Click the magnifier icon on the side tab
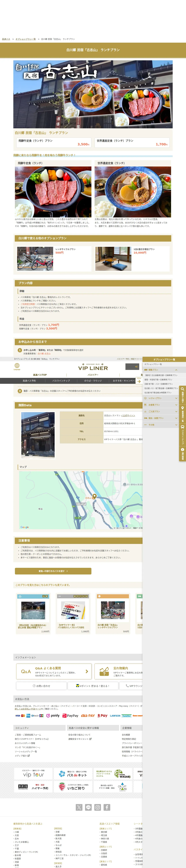Image resolution: width=186 pixels, height=868 pixels. tap(183, 389)
